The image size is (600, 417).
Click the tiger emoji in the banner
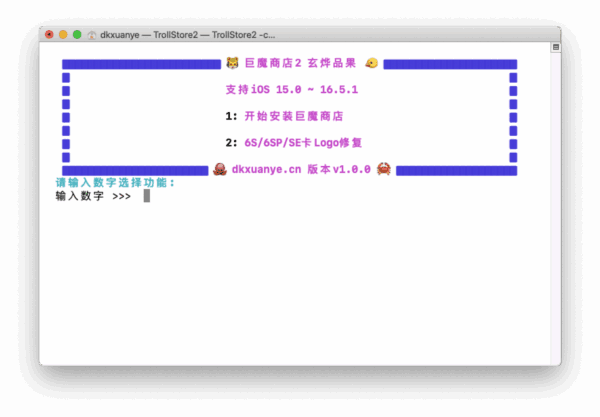tap(232, 63)
